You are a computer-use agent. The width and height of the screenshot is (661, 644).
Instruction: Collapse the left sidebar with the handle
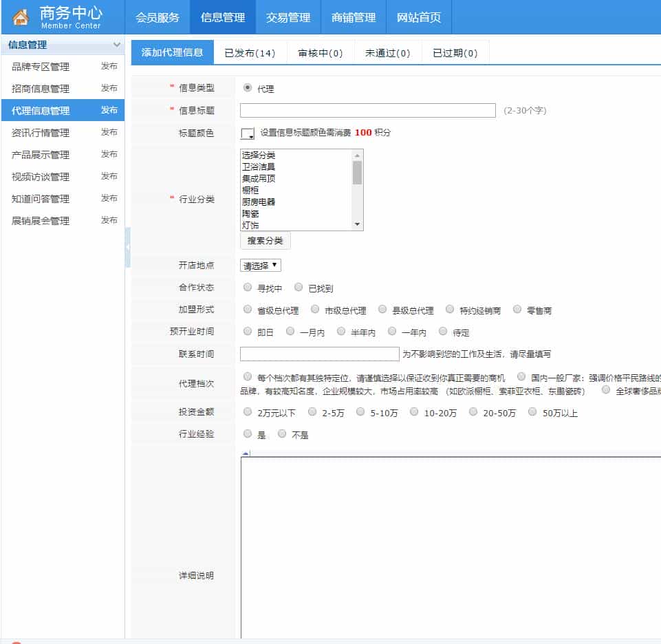coord(127,246)
